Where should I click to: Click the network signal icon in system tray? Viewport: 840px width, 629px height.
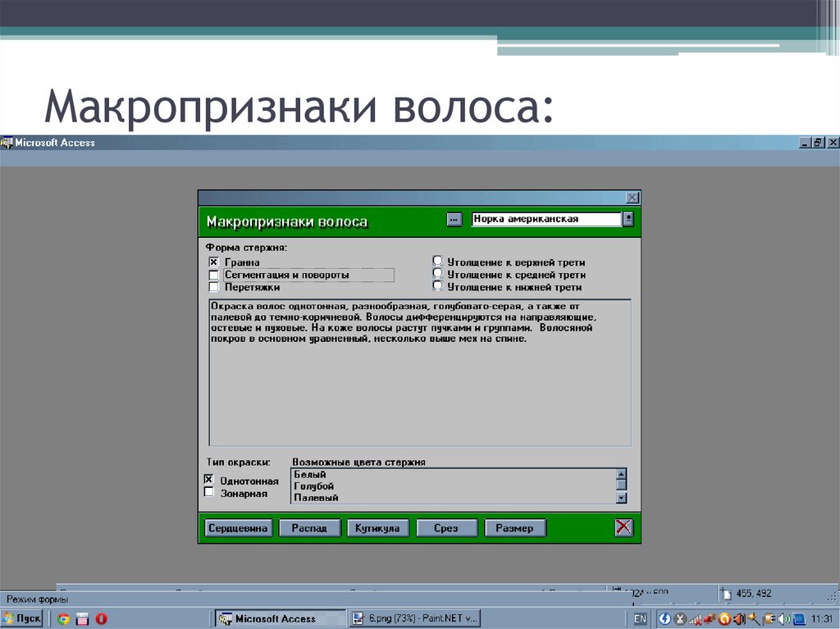[x=696, y=619]
